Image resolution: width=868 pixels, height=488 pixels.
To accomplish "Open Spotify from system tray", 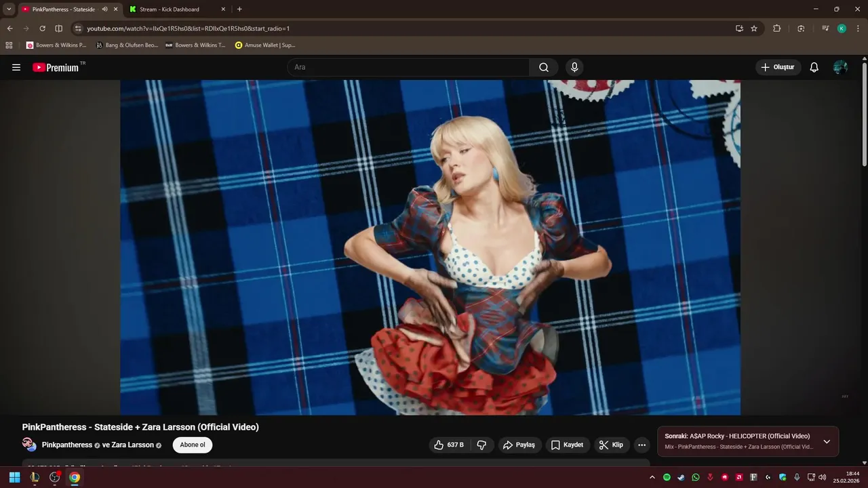I will tap(667, 477).
